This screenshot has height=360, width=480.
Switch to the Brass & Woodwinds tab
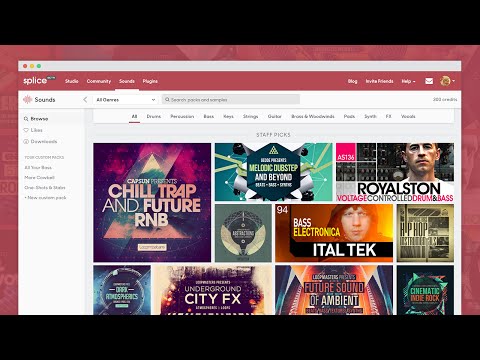(x=313, y=116)
